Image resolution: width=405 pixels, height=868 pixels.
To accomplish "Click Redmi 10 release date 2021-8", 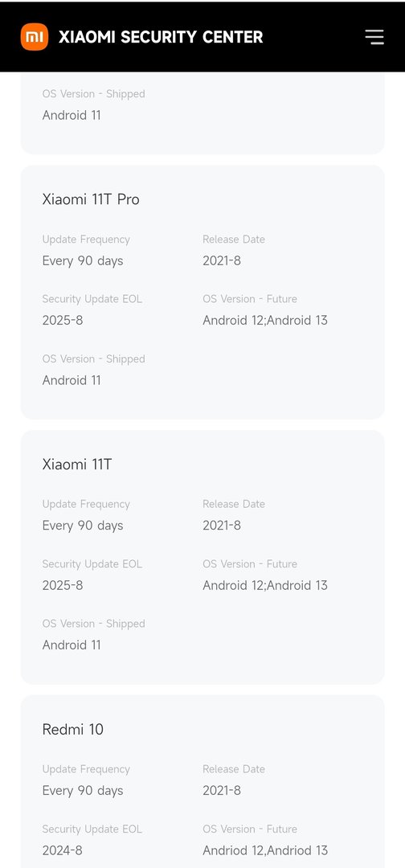I will (222, 791).
